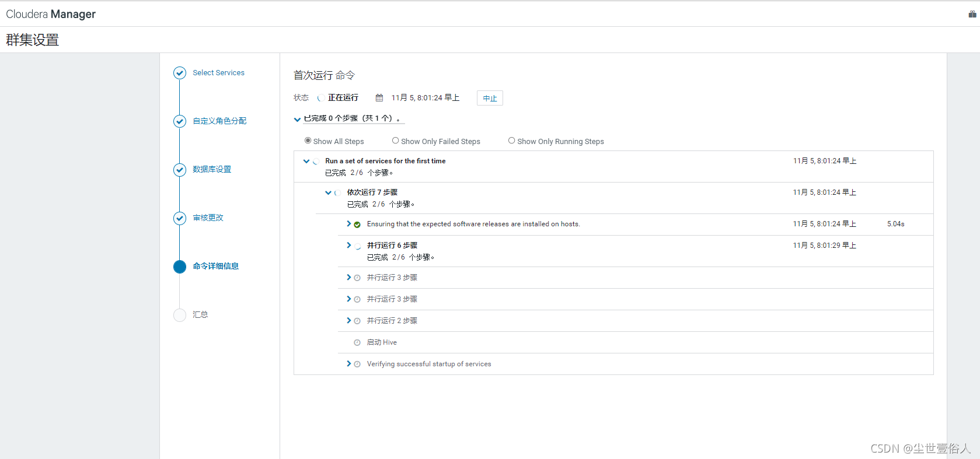Expand the 并行运行 6 步骤 row

[x=349, y=246]
